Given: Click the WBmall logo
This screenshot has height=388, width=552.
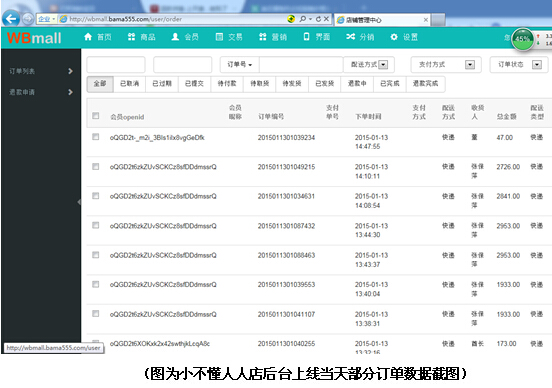Looking at the screenshot, I should pyautogui.click(x=34, y=38).
